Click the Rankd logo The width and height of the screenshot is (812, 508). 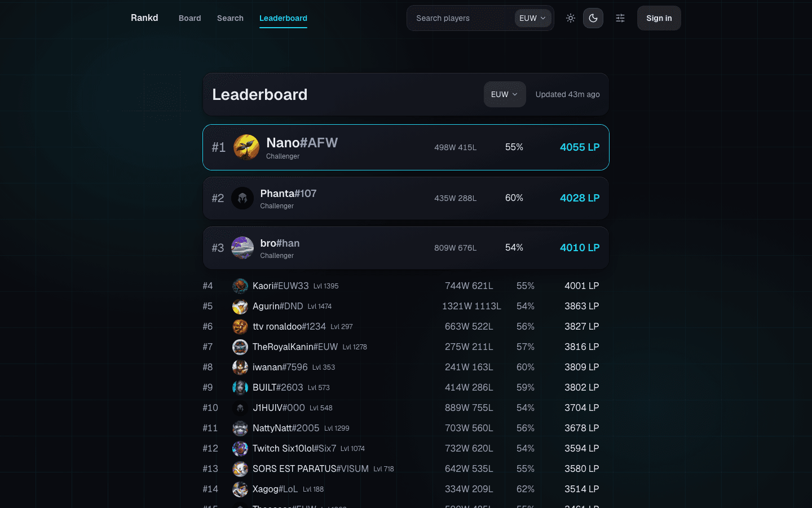(144, 18)
